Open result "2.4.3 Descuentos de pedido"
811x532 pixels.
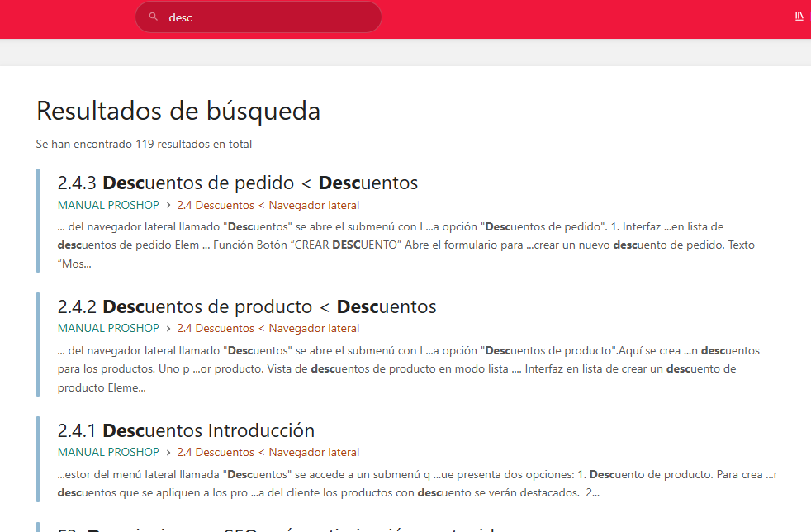(238, 183)
